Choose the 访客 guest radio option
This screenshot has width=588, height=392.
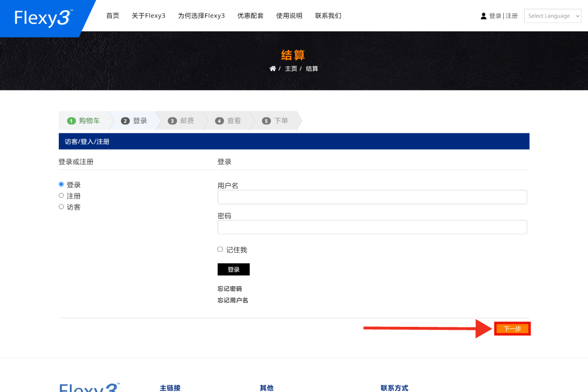click(61, 207)
